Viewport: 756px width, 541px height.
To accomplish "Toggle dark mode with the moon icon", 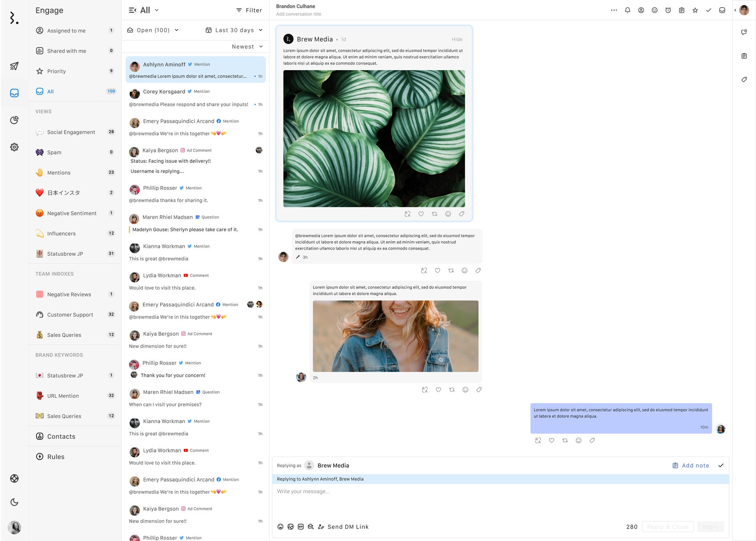I will click(x=14, y=502).
